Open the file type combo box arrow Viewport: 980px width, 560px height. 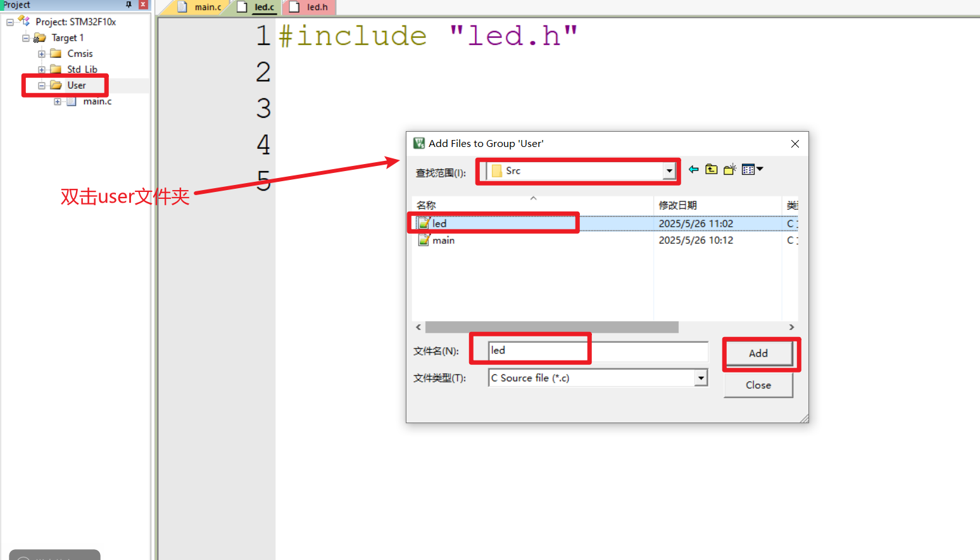701,378
